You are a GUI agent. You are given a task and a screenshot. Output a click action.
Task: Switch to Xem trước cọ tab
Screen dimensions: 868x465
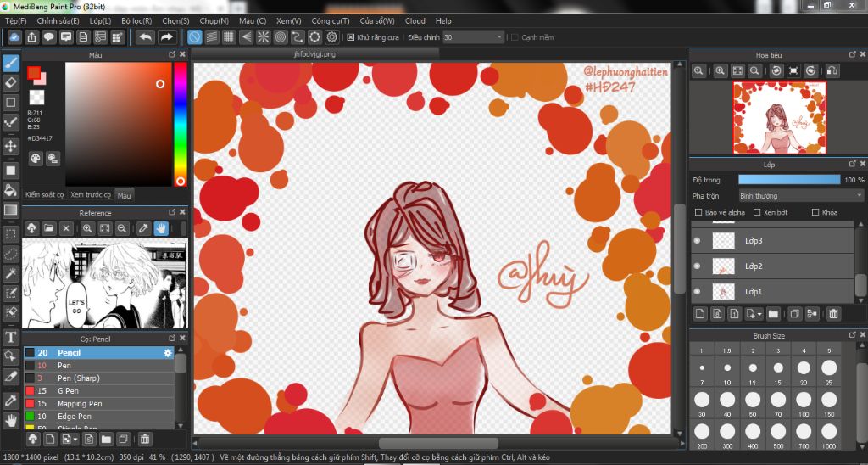(x=91, y=195)
